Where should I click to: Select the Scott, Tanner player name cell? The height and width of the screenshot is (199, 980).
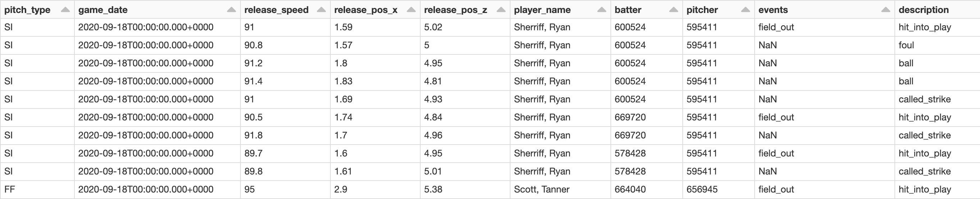tap(541, 190)
